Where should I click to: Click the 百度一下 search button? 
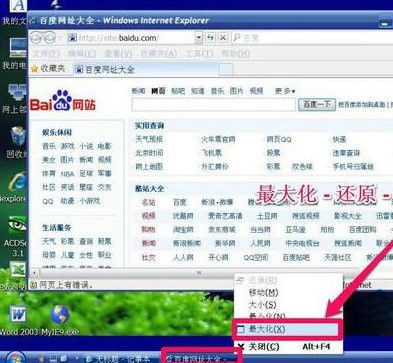(317, 105)
